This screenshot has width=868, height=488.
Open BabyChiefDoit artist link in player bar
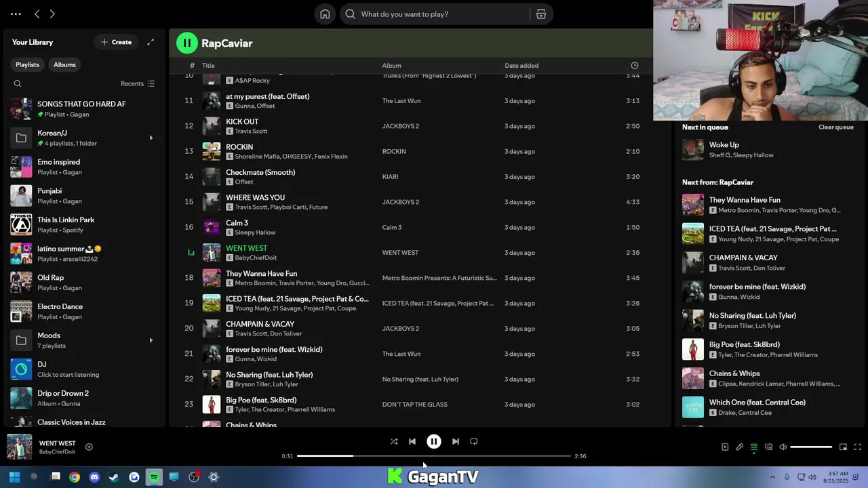(x=57, y=452)
